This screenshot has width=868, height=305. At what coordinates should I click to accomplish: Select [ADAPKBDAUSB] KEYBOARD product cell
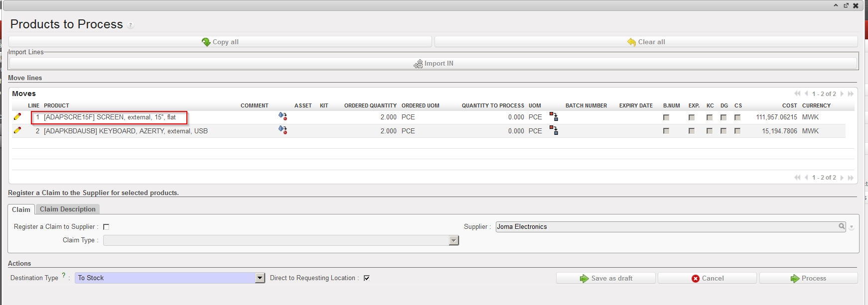pyautogui.click(x=126, y=131)
